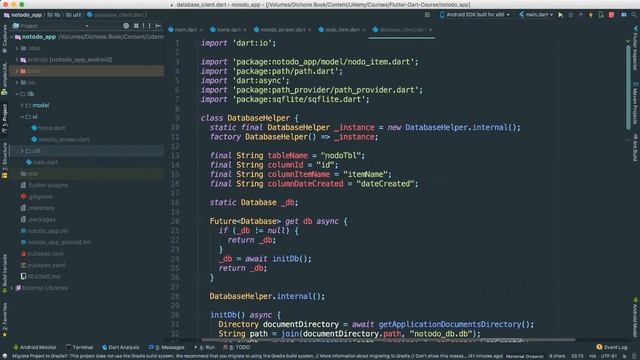This screenshot has width=640, height=360.
Task: Expand External Libraries node
Action: [x=12, y=288]
